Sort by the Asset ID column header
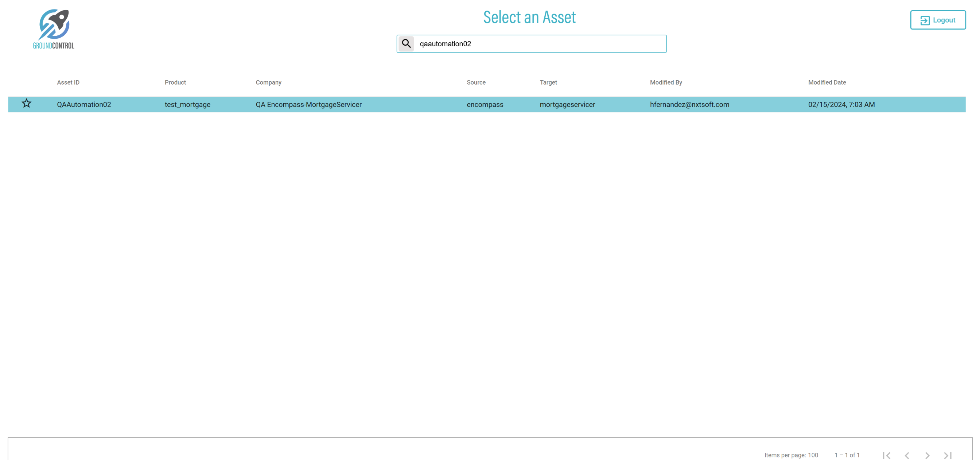Image resolution: width=980 pixels, height=460 pixels. click(x=68, y=82)
